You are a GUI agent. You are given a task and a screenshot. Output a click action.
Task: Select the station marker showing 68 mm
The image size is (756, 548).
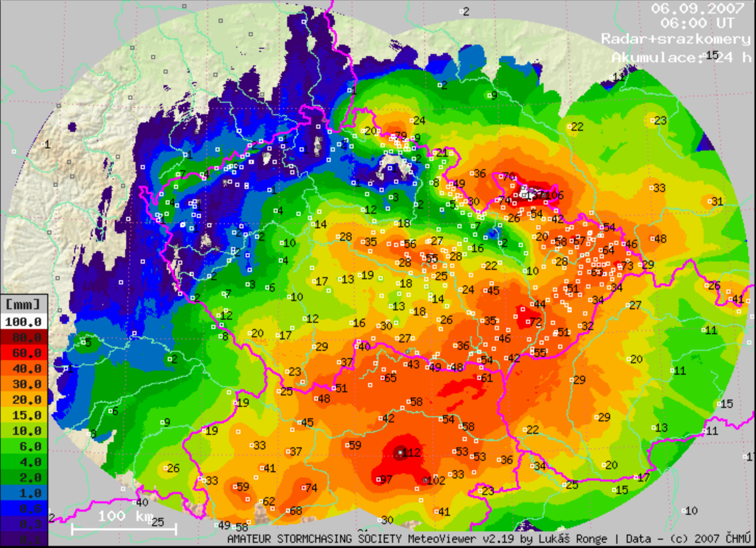tap(289, 510)
